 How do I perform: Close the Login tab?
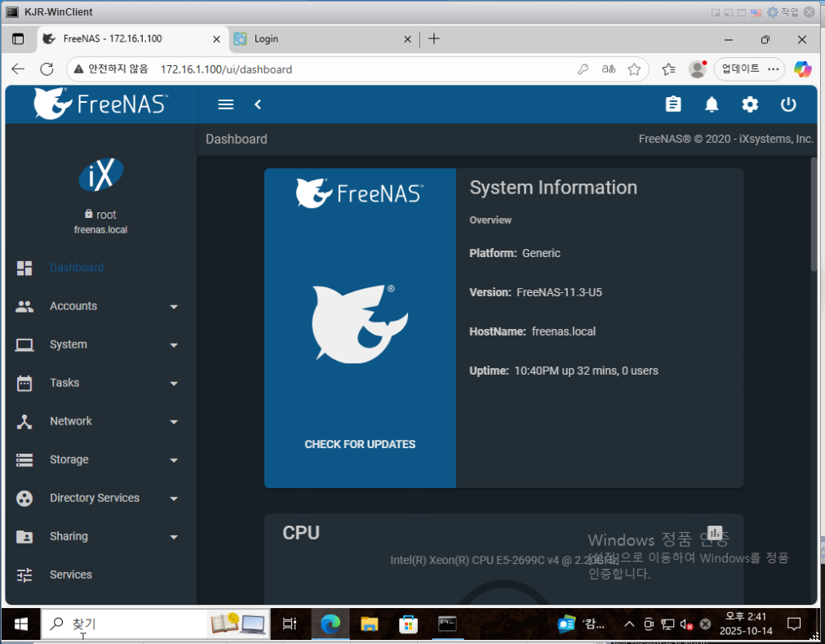[x=407, y=39]
